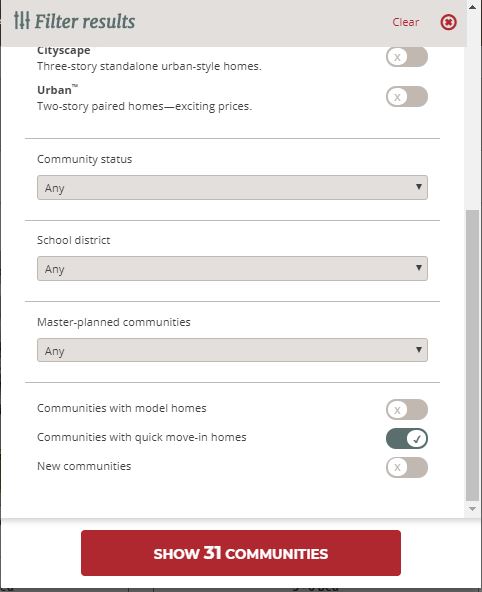Click the Show 31 Communities button
This screenshot has width=482, height=592.
[x=241, y=553]
